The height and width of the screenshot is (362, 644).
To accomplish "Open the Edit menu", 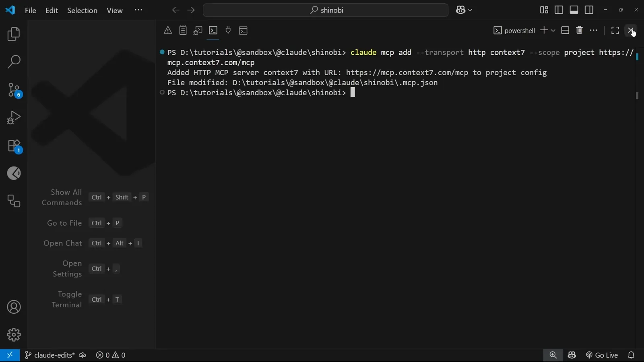I will [x=52, y=10].
